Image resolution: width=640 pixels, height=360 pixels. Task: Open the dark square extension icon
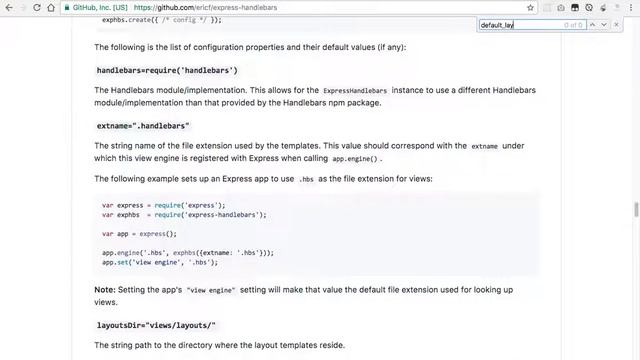pos(575,8)
